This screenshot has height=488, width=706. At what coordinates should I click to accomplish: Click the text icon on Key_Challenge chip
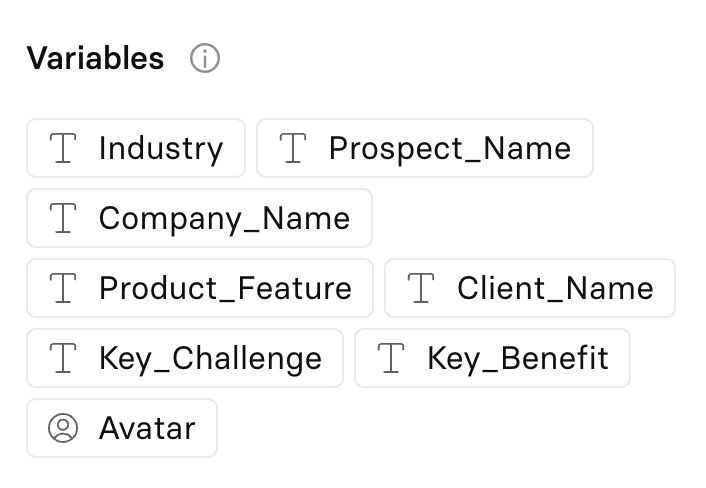click(63, 358)
